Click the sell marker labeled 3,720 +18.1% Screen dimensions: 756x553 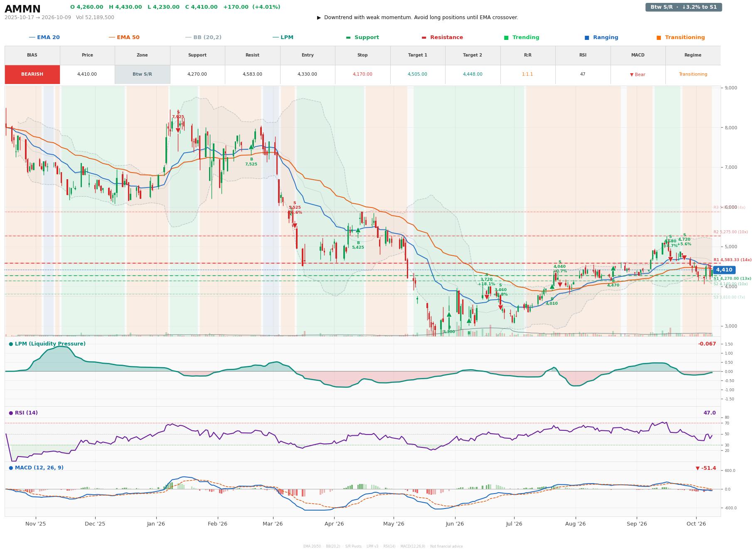click(487, 297)
